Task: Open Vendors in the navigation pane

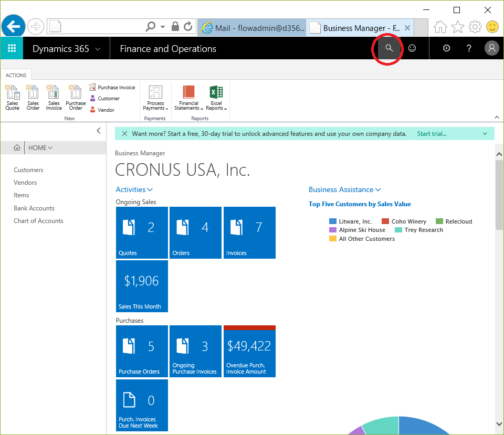Action: 25,183
